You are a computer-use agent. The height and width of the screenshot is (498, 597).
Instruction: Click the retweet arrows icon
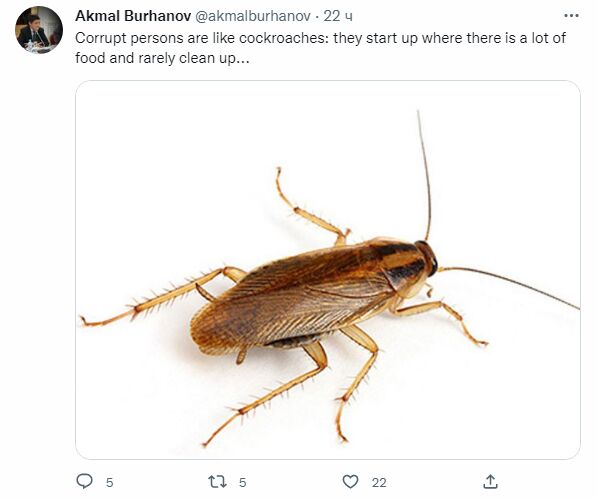point(217,482)
